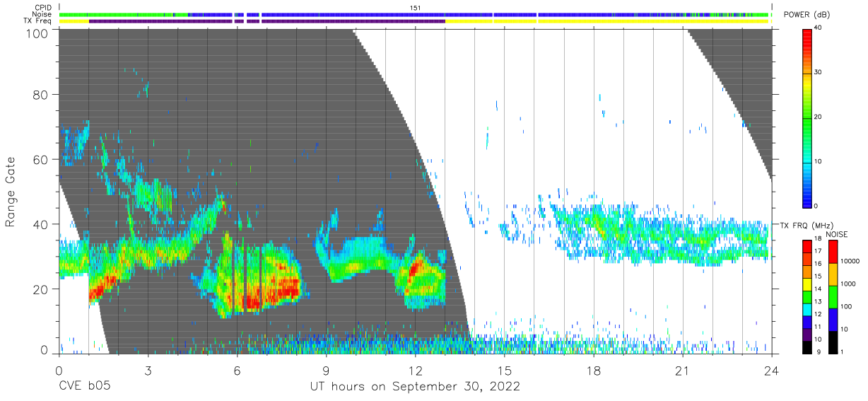Click the 'CPID' label at top left

[x=44, y=8]
